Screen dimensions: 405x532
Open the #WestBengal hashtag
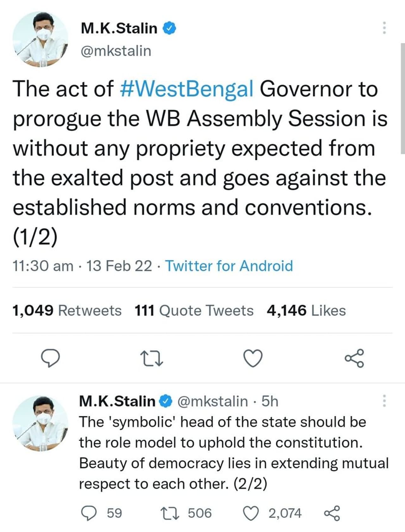(187, 89)
